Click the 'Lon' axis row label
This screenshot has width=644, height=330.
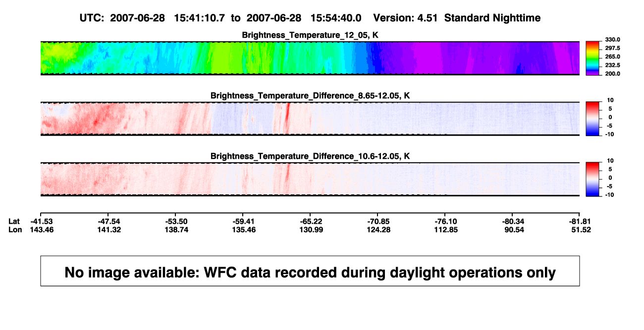(15, 230)
